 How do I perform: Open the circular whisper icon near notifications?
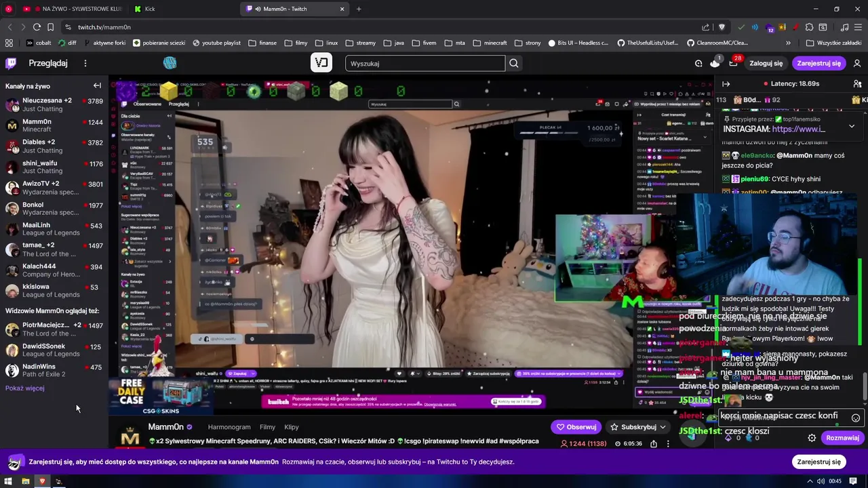coord(698,63)
